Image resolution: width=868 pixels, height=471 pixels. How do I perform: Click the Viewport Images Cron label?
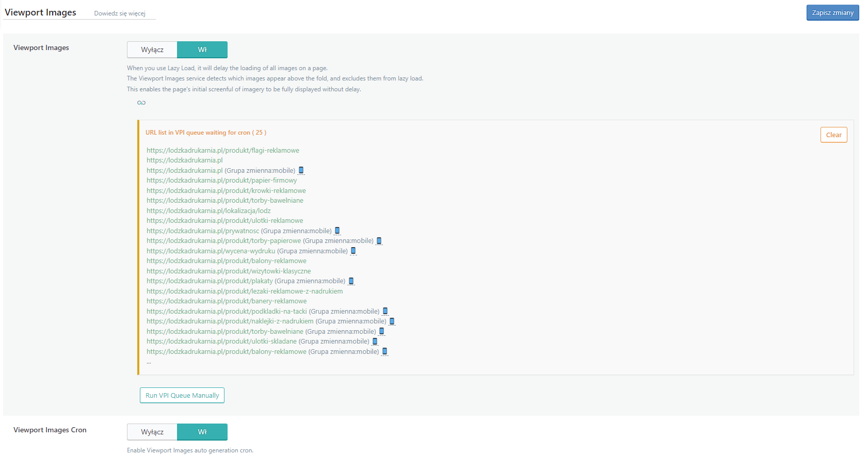click(x=50, y=430)
